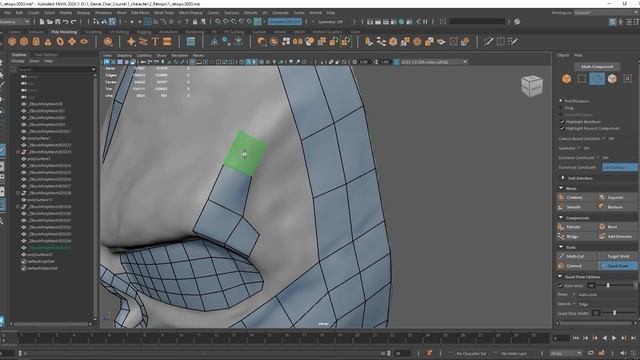Image resolution: width=640 pixels, height=360 pixels.
Task: Switch to the Sculpting shelf tab
Action: click(93, 32)
